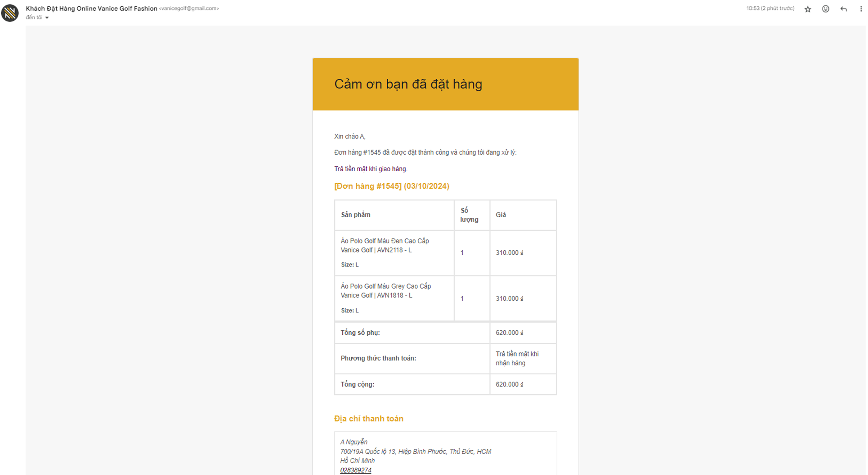
Task: Open the three-dot more options menu
Action: [x=861, y=9]
